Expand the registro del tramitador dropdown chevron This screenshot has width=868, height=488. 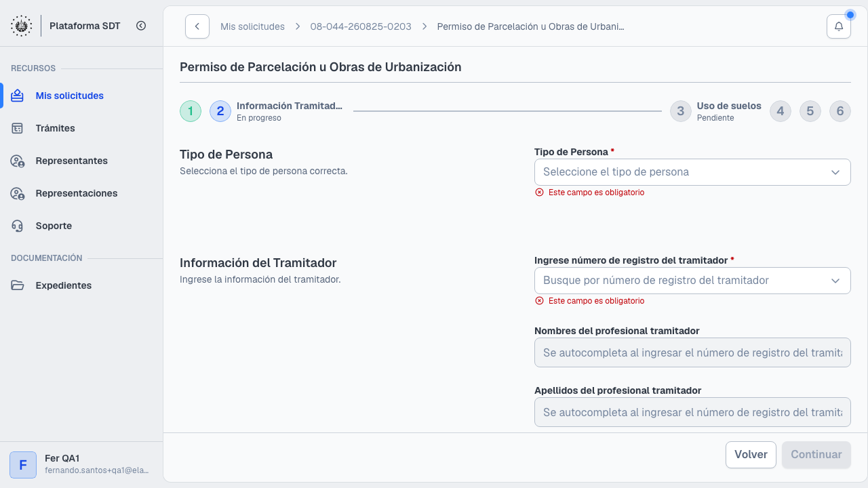pos(835,281)
